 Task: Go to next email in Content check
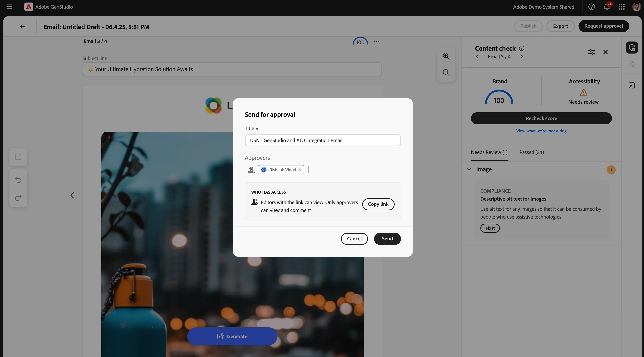click(521, 57)
